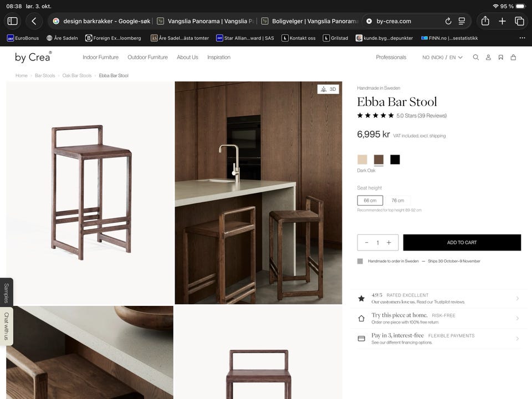Open the Outdoor Furniture menu
This screenshot has height=399, width=532.
point(147,57)
